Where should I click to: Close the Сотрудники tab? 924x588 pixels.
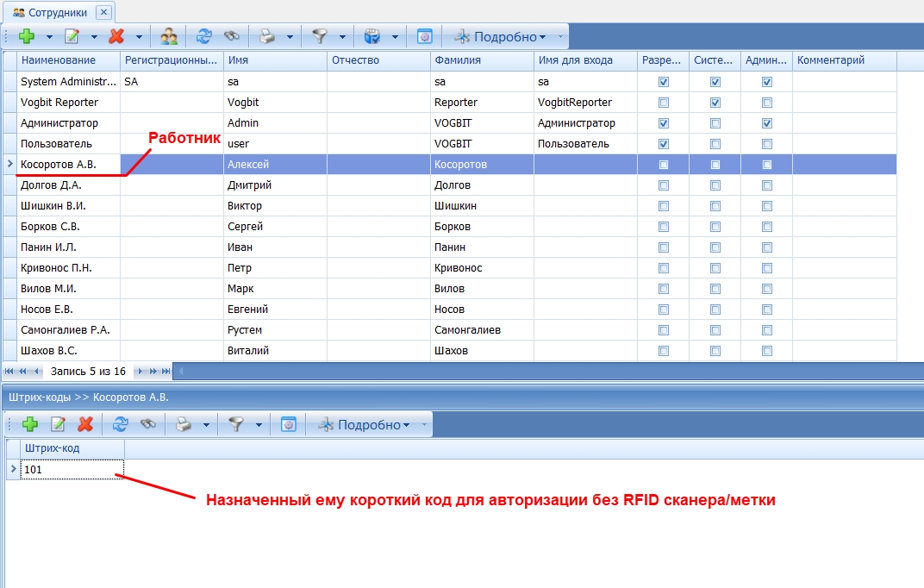(x=103, y=12)
